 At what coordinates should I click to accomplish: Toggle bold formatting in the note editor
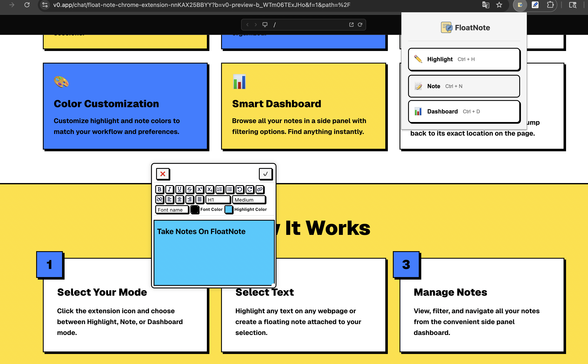160,190
